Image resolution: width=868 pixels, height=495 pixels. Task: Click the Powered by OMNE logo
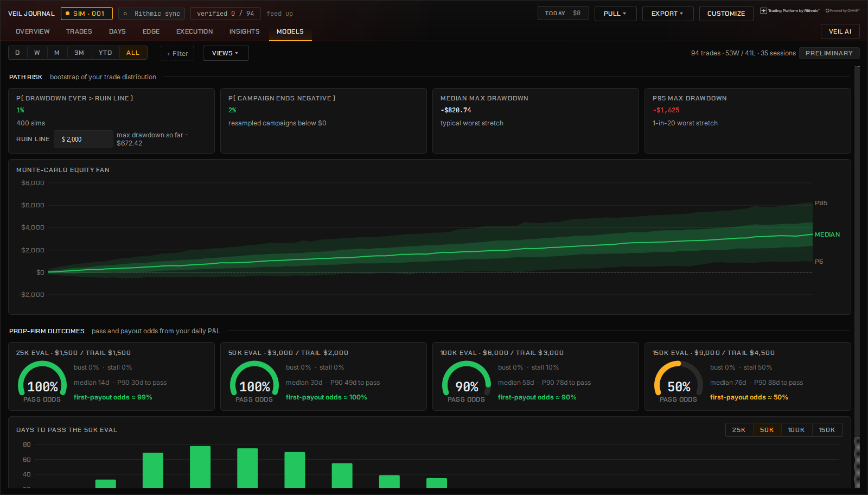843,11
